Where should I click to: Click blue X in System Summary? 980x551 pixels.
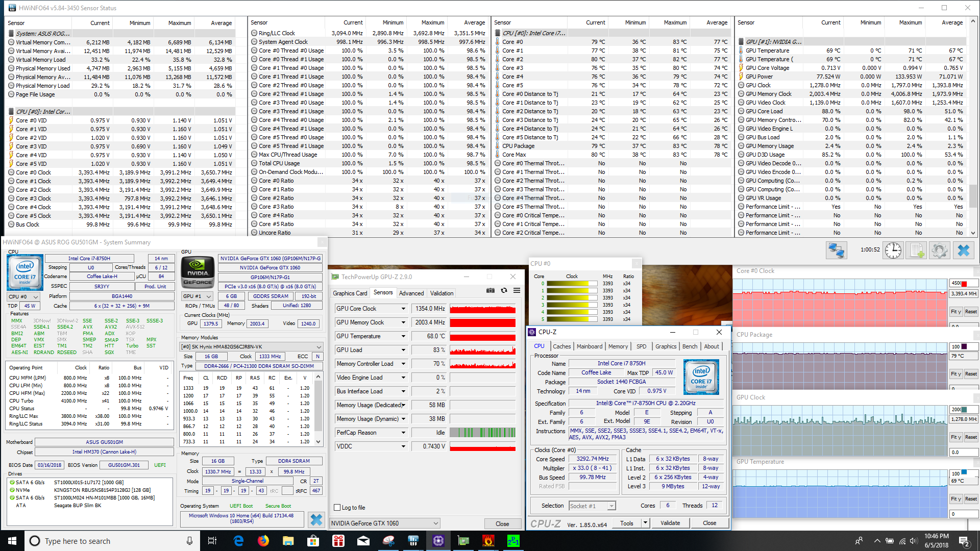[x=316, y=520]
